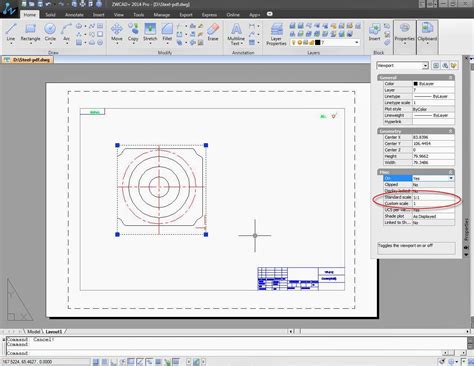
Task: Collapse the Geometry properties section
Action: [450, 131]
